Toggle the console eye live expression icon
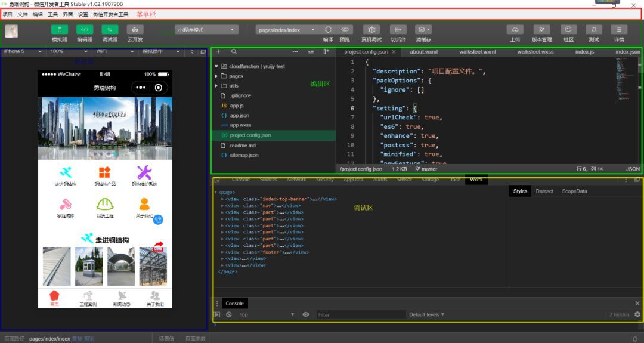The image size is (644, 343). tap(305, 314)
